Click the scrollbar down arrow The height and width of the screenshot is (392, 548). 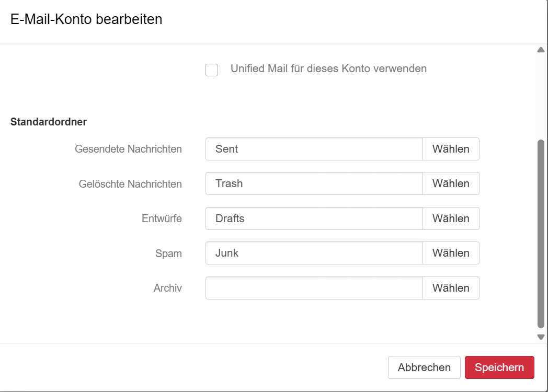(x=541, y=337)
